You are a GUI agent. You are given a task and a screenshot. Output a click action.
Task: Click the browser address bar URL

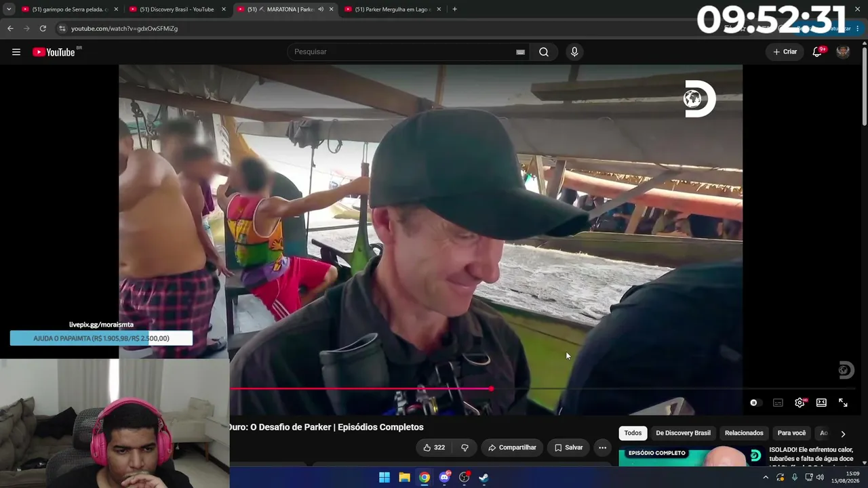click(x=124, y=28)
